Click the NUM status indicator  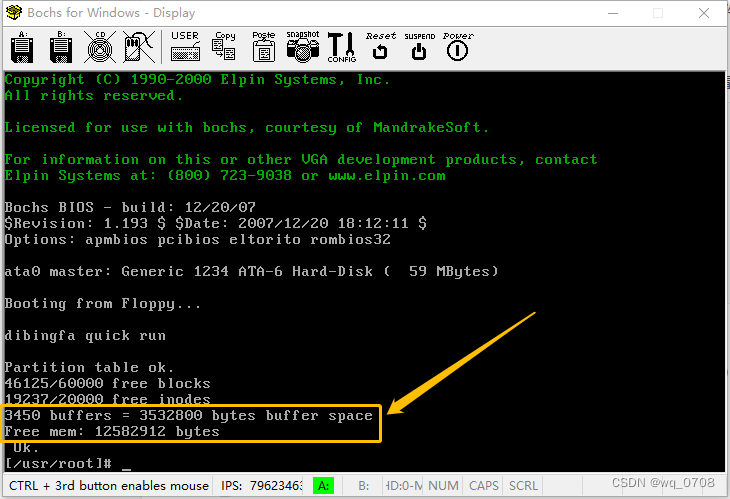[443, 486]
